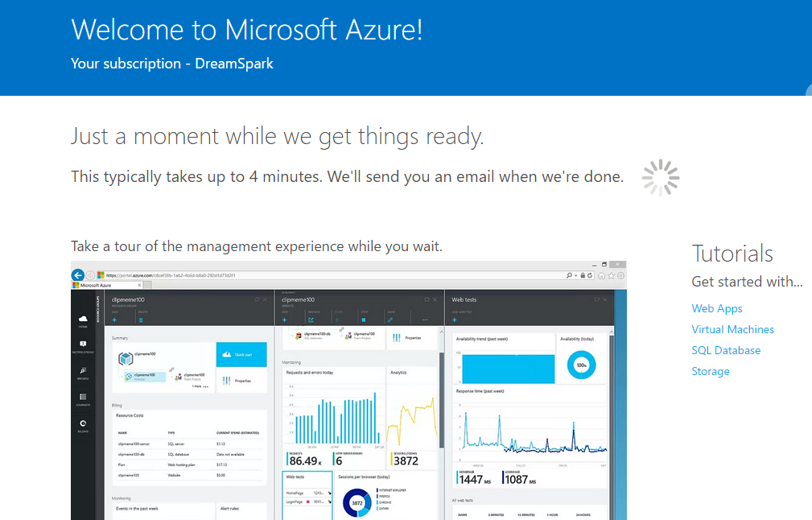Click browser refresh icon in preview address bar
812x520 pixels.
pos(590,275)
